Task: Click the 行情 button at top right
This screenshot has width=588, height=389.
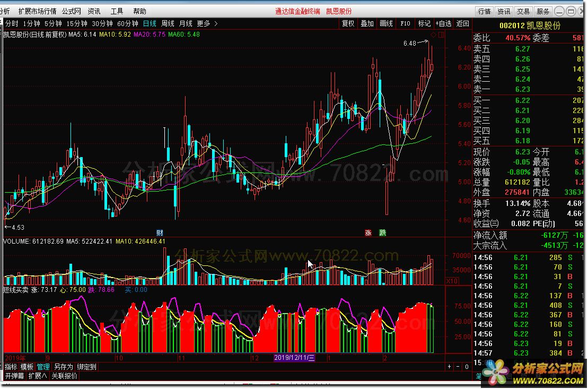Action: coord(485,12)
